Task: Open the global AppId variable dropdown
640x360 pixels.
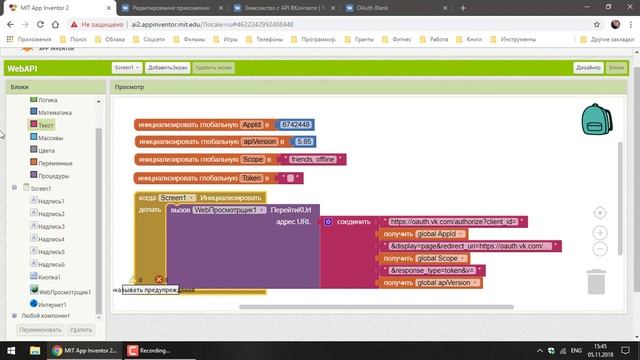Action: click(441, 234)
